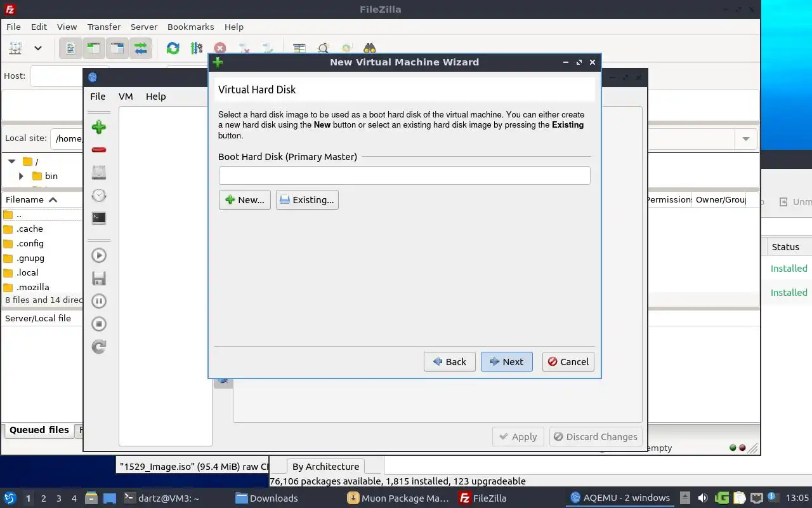Open FileZilla Server menu
Viewport: 812px width, 508px height.
click(144, 27)
